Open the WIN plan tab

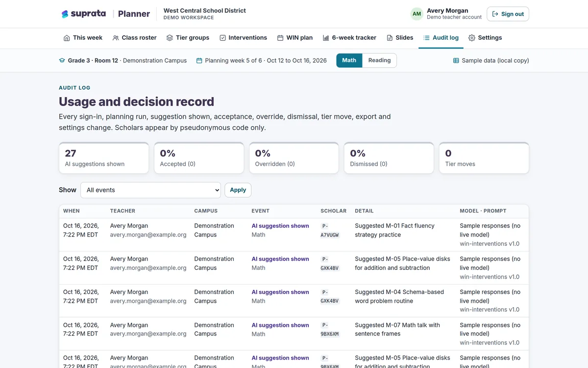coord(294,38)
